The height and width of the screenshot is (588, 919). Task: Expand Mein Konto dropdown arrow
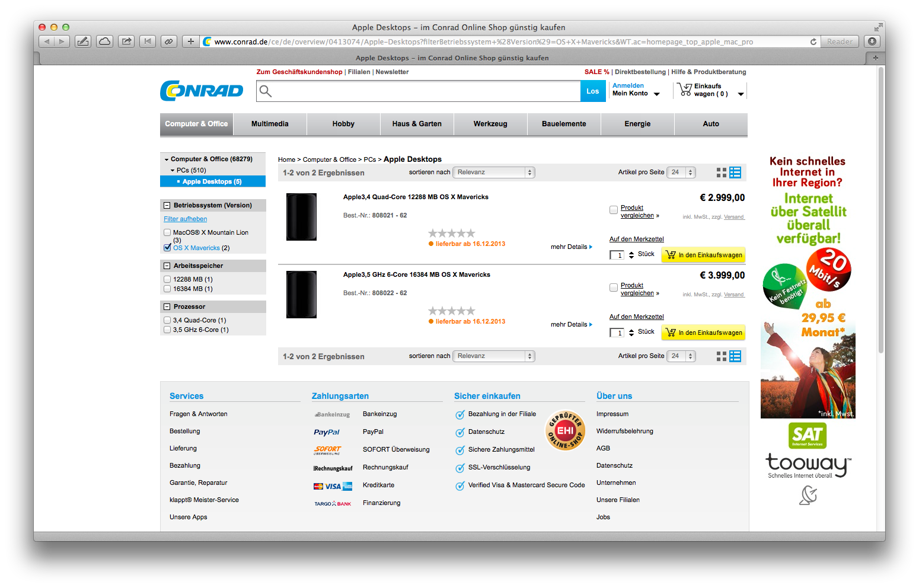[656, 94]
